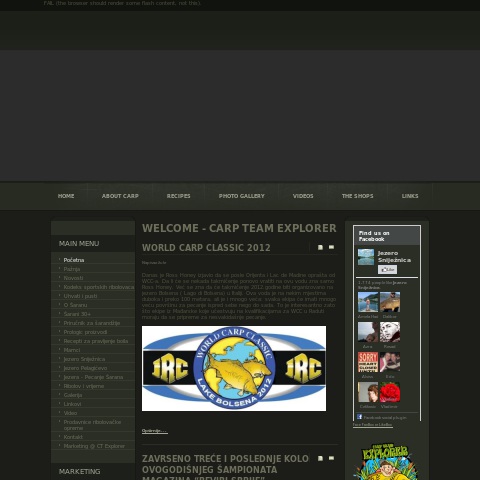Open the VIDEOS navigation item
This screenshot has height=480, width=480.
tap(303, 196)
